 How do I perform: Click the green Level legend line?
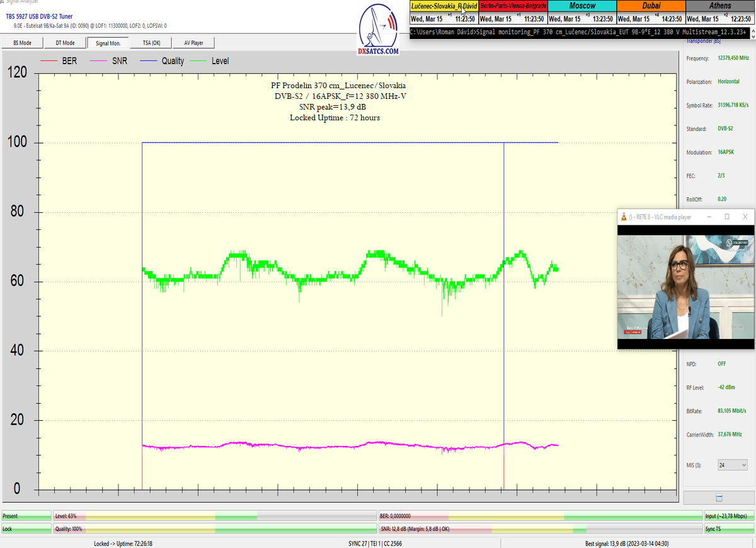[200, 61]
